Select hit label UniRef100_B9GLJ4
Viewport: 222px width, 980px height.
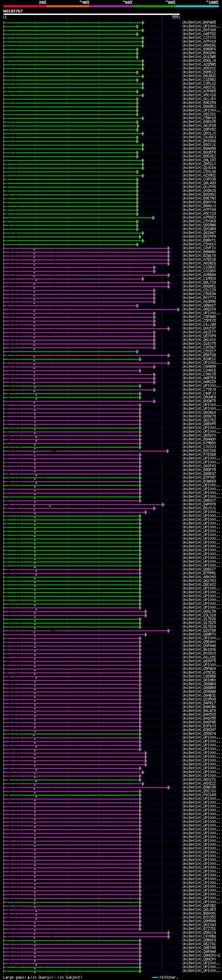199,60
